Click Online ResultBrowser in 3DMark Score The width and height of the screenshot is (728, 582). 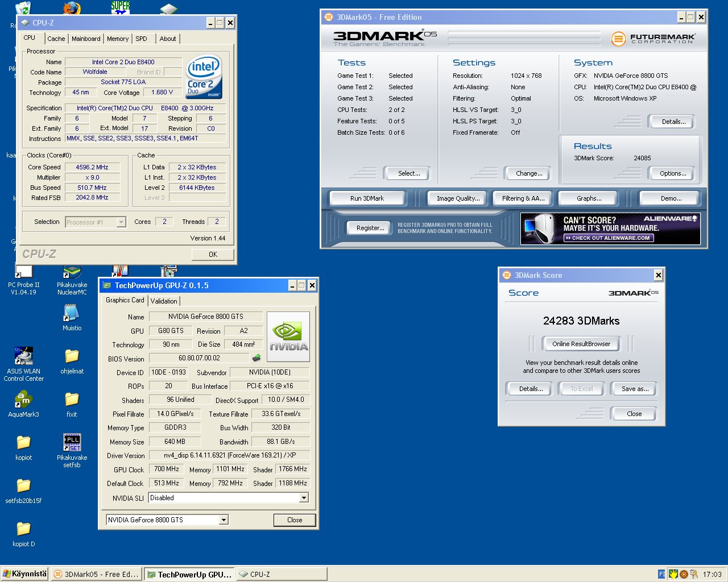[581, 344]
